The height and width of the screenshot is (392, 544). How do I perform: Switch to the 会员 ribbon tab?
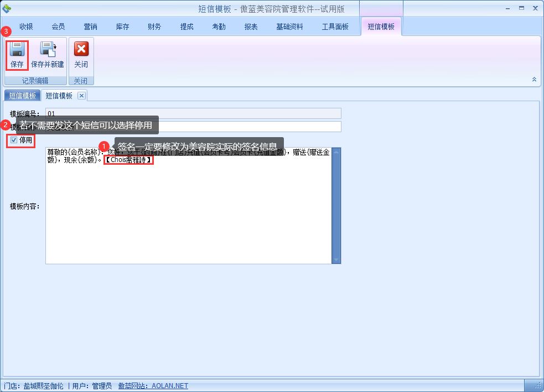point(58,27)
